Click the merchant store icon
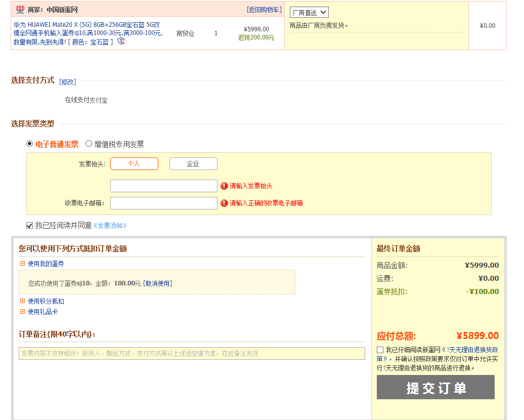 click(20, 10)
